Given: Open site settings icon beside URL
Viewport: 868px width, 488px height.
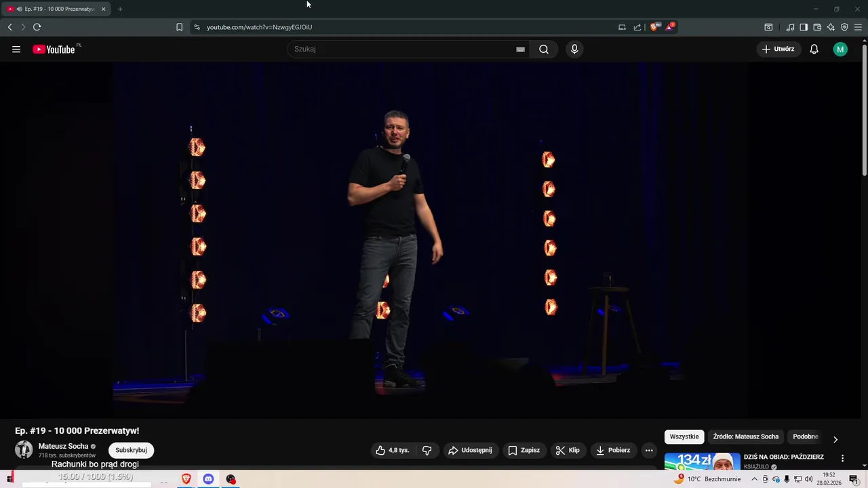Looking at the screenshot, I should [197, 27].
